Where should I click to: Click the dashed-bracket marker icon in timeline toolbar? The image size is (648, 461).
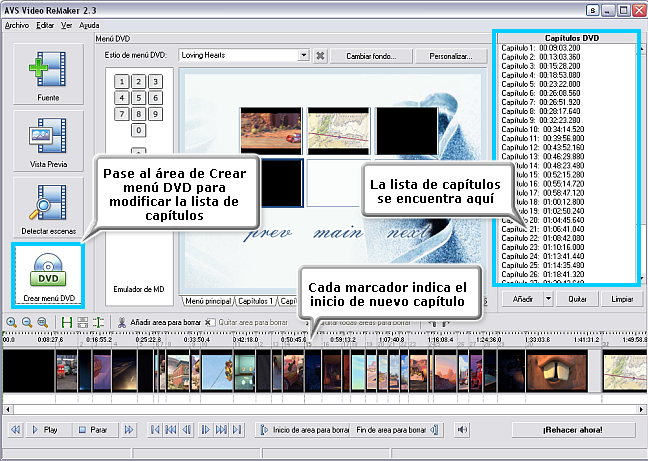pos(98,322)
